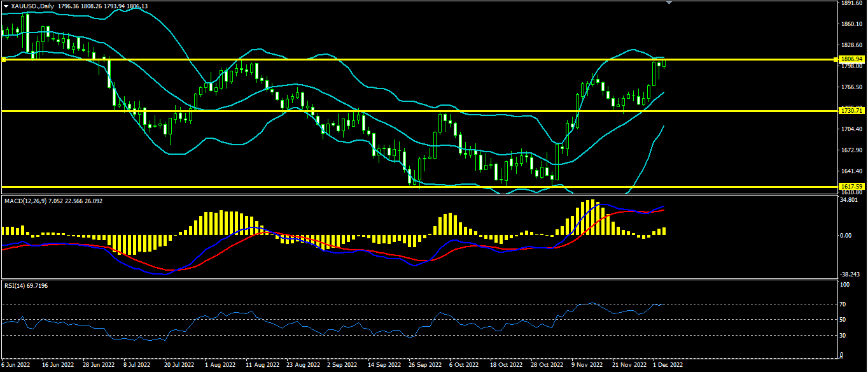Click the 1 Dec 2022 date label

pyautogui.click(x=668, y=366)
